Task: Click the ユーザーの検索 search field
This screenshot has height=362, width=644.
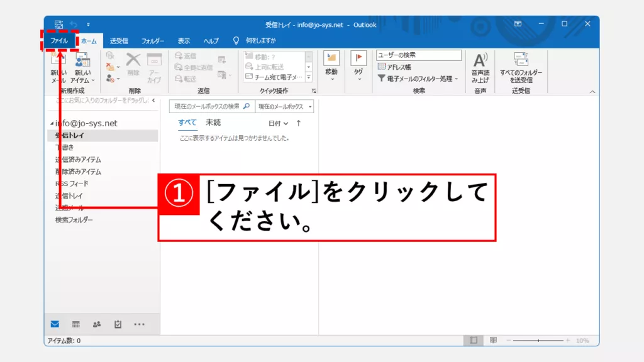Action: 418,55
